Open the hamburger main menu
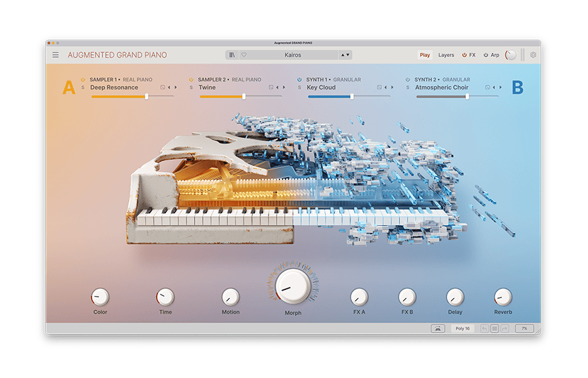 (x=56, y=55)
